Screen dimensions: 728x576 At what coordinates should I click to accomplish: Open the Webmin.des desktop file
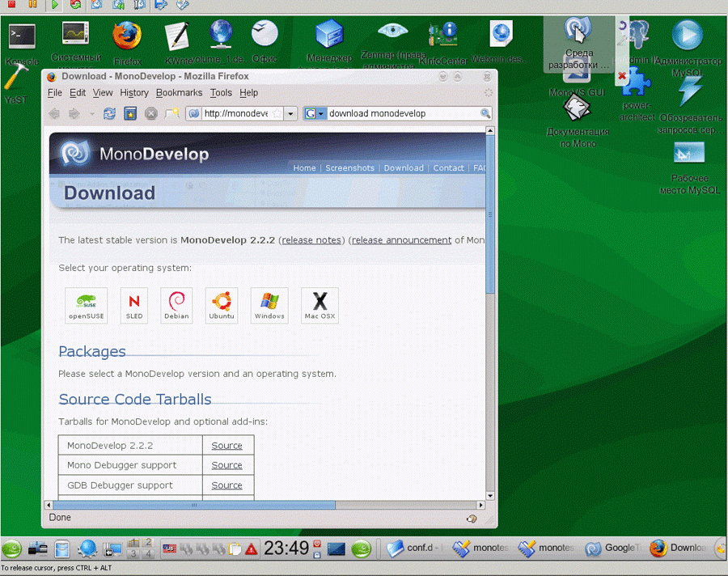click(501, 33)
